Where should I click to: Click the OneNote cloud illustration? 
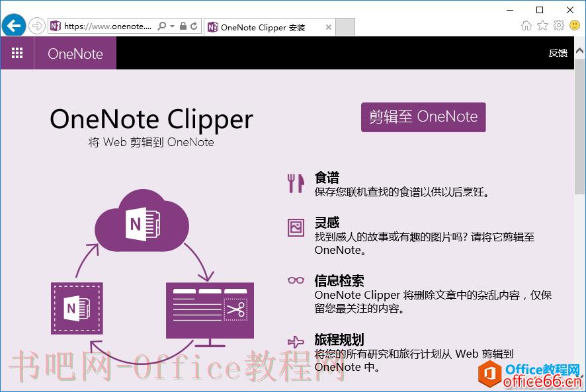click(x=142, y=221)
